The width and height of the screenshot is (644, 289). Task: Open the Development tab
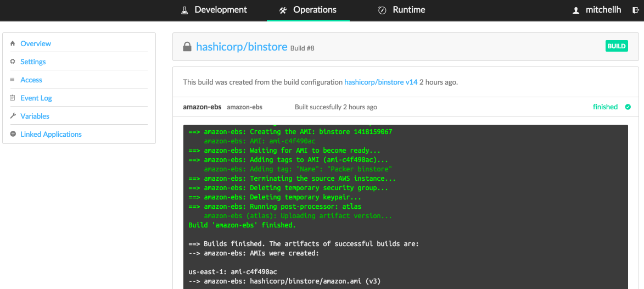point(221,10)
